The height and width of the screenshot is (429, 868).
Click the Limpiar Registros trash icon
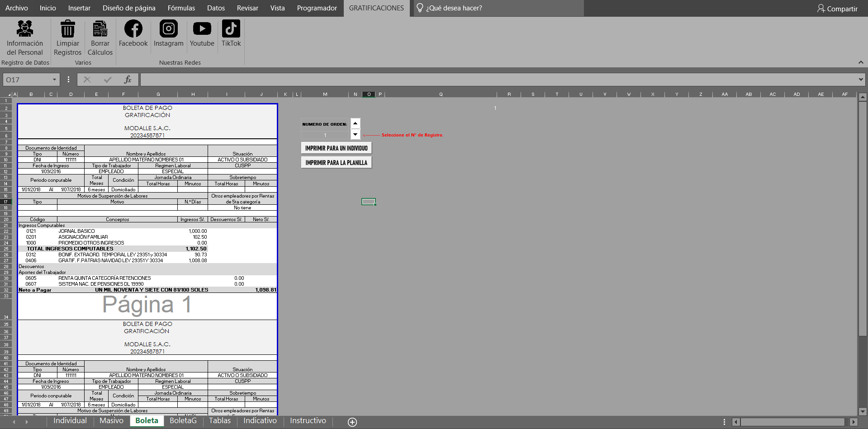(x=68, y=29)
